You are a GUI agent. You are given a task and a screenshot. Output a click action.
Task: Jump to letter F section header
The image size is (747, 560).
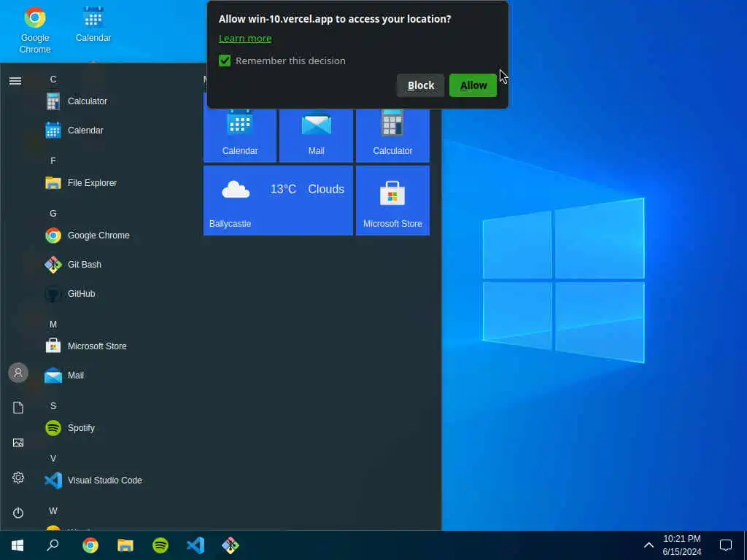click(x=53, y=161)
